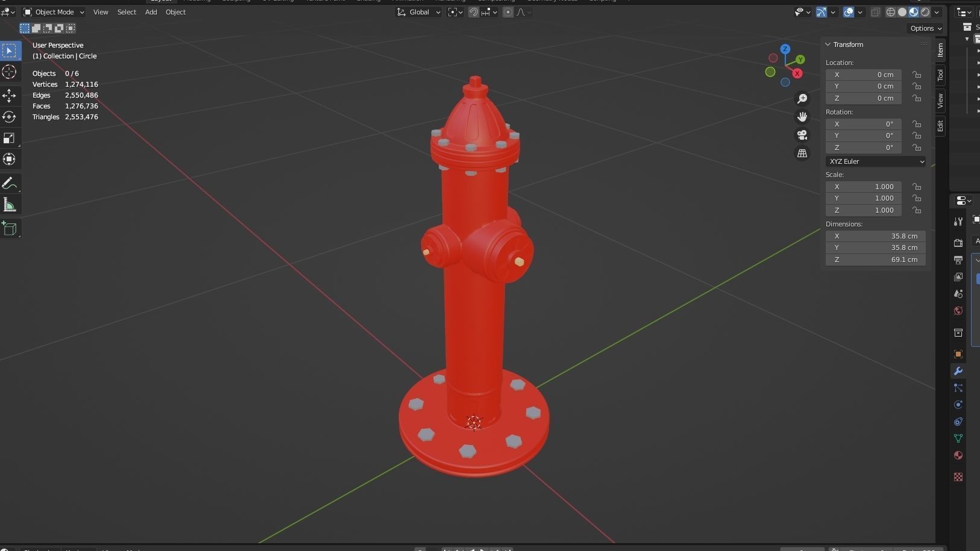Click the X axis on navigation gizmo

tap(797, 73)
